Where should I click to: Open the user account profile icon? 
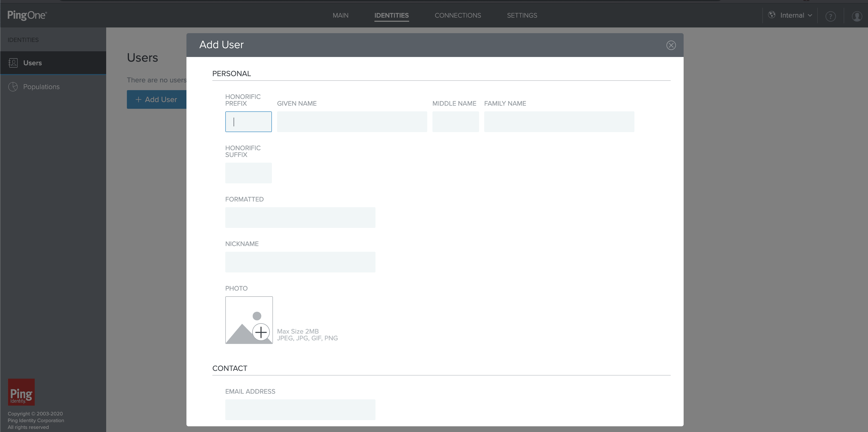click(x=857, y=16)
